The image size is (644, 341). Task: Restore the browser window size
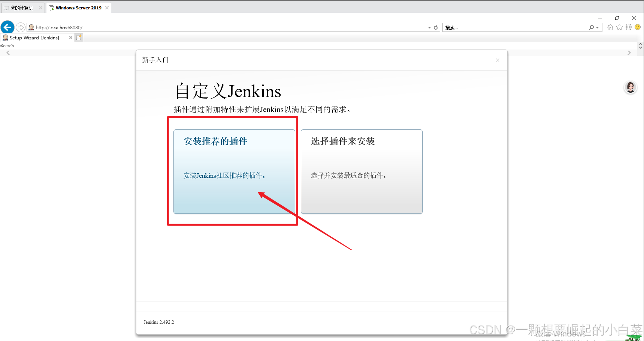[617, 18]
